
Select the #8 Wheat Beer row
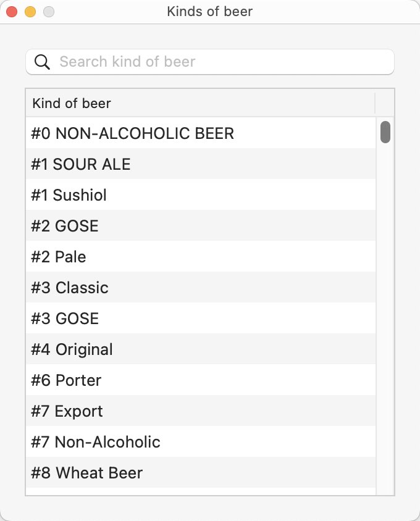(x=201, y=473)
